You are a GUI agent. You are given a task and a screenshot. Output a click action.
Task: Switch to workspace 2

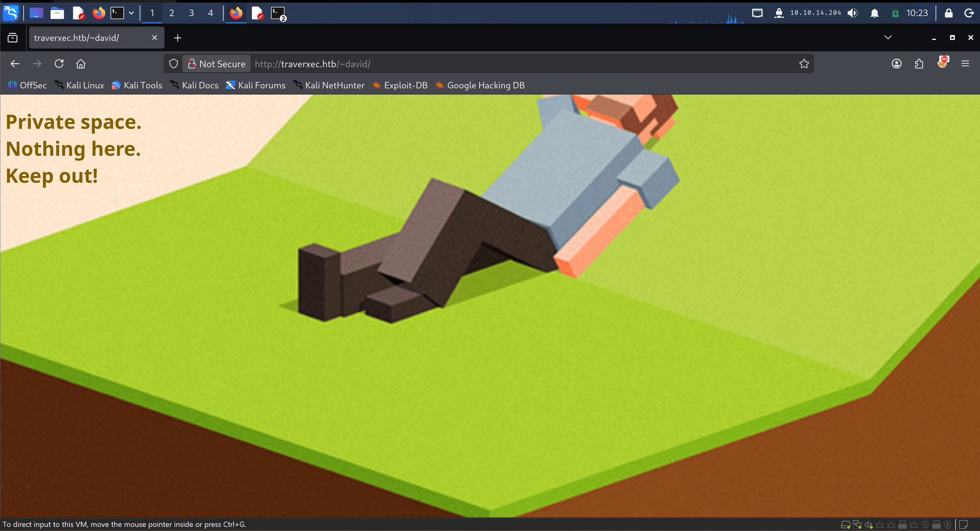[x=171, y=13]
